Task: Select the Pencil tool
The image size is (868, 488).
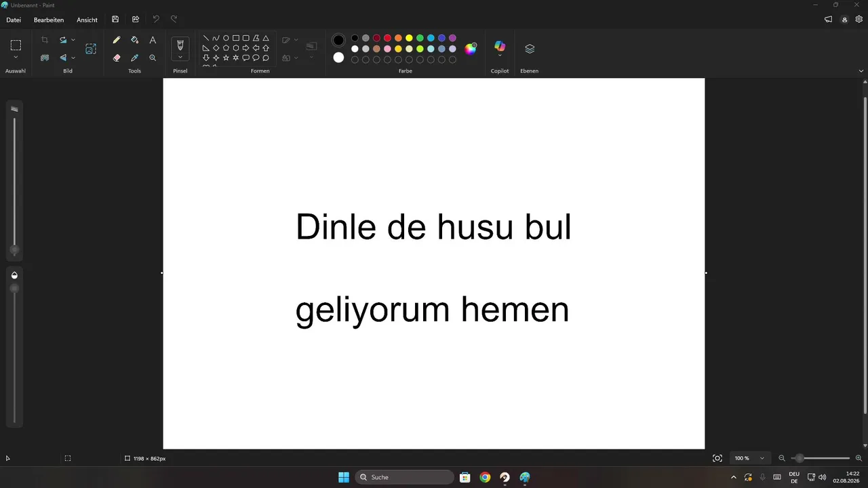Action: coord(117,40)
